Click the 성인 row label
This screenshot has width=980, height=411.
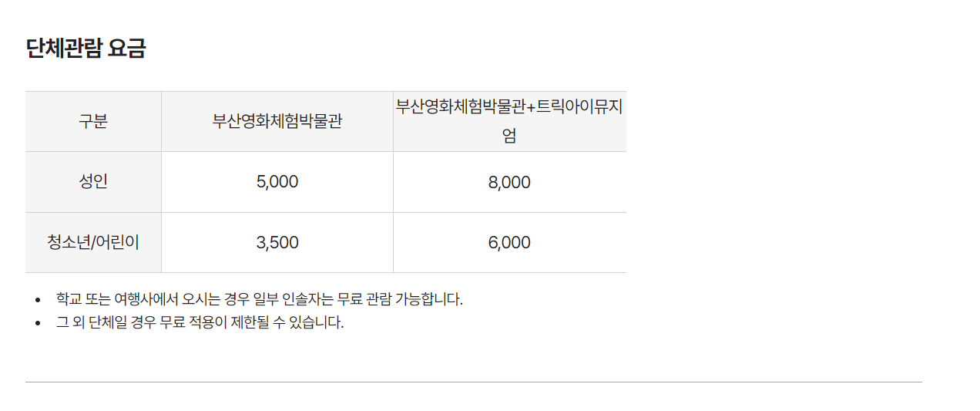coord(93,182)
